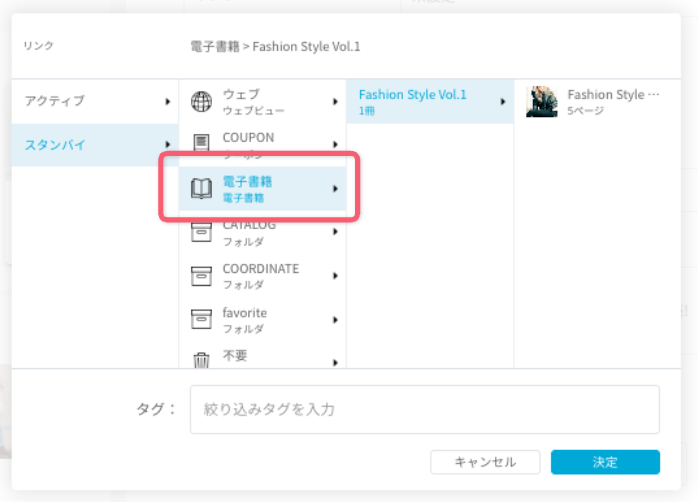Select Fashion Style Vol.1 book row
This screenshot has height=502, width=698.
tap(430, 101)
